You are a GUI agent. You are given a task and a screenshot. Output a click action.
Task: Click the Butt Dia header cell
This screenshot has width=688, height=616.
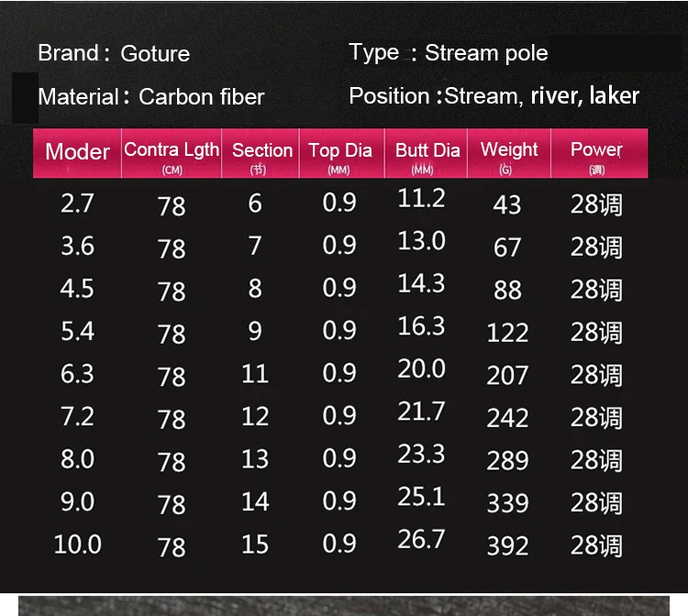pos(426,153)
